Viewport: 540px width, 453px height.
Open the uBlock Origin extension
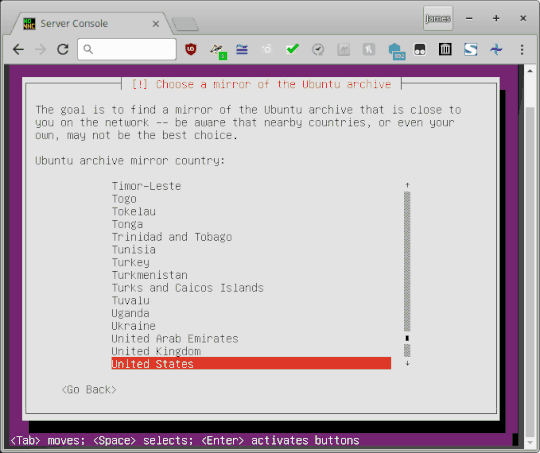[x=191, y=50]
